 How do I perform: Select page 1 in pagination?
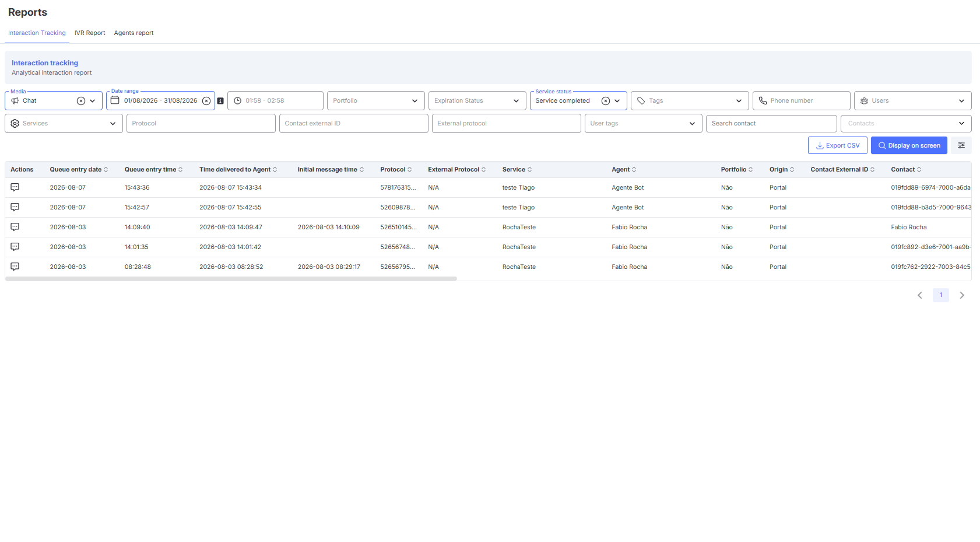point(941,295)
